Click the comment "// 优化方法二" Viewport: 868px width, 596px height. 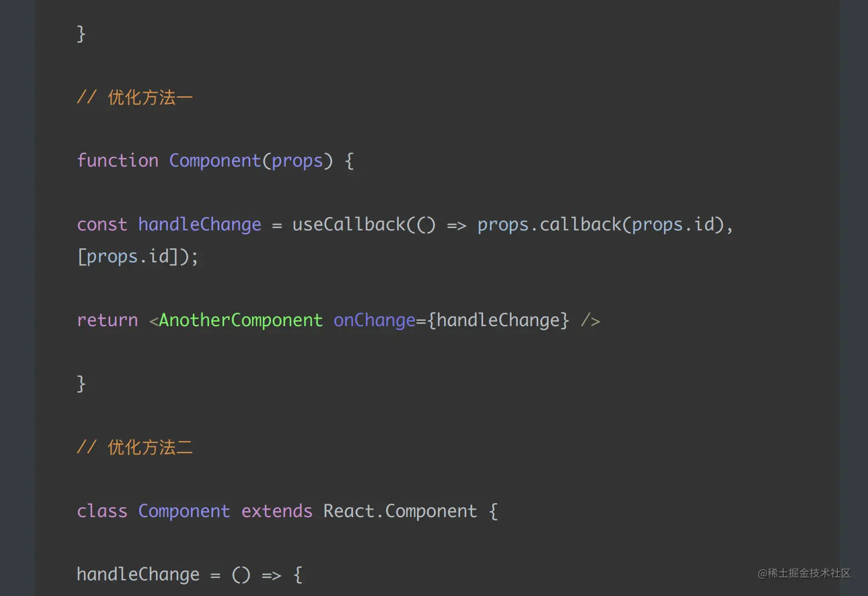click(x=135, y=447)
